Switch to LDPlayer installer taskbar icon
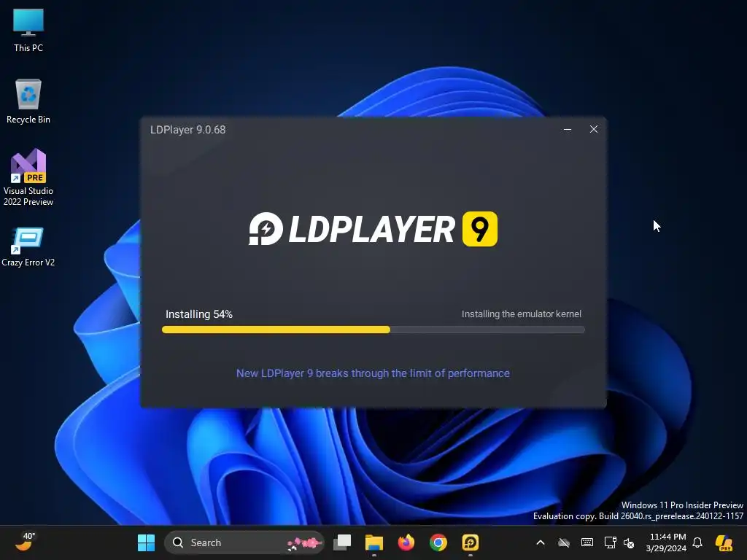Viewport: 747px width, 560px height. pyautogui.click(x=471, y=542)
